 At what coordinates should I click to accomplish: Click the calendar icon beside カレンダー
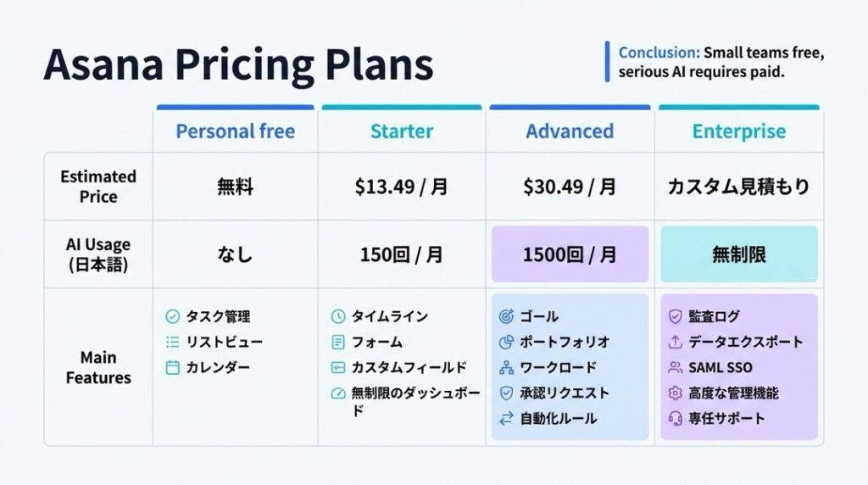click(x=172, y=368)
